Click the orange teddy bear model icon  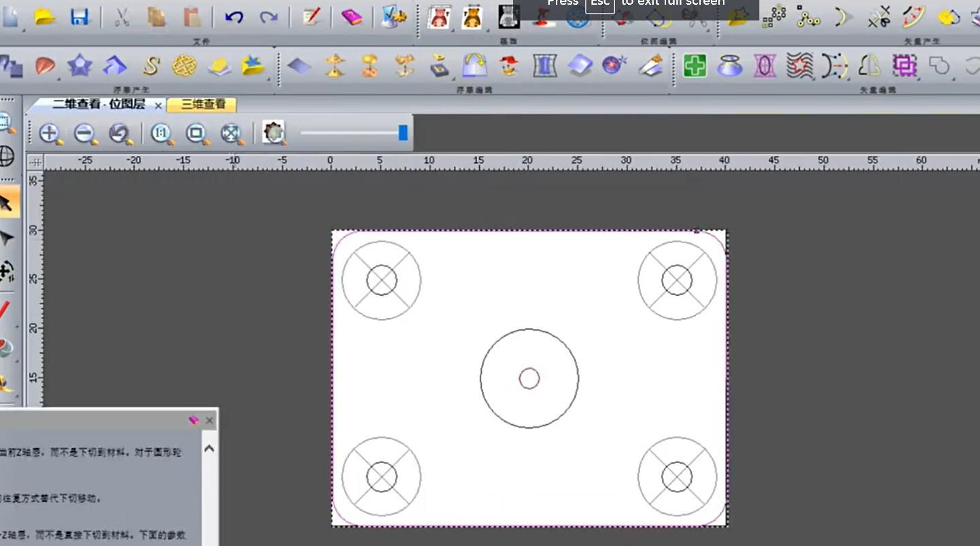(x=472, y=18)
